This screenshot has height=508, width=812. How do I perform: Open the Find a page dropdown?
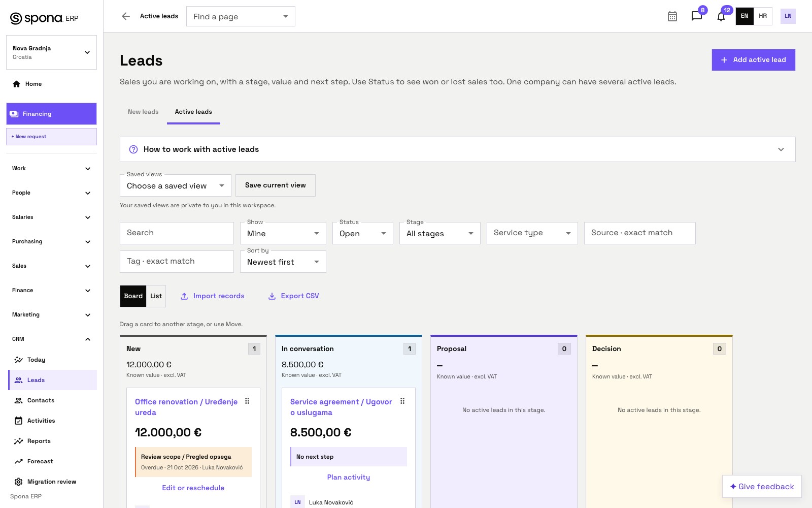point(241,16)
